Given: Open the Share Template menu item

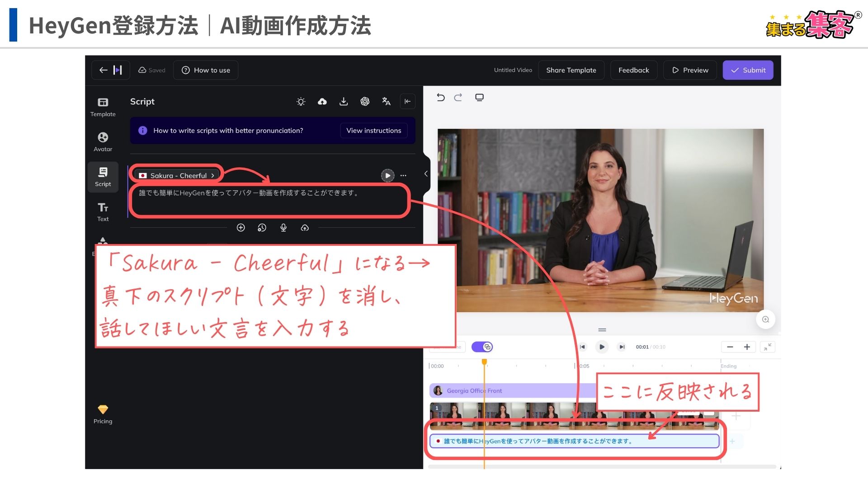Looking at the screenshot, I should [571, 70].
